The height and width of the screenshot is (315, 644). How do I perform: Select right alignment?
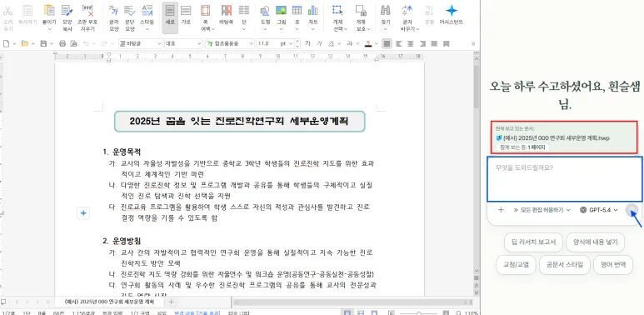(x=422, y=43)
